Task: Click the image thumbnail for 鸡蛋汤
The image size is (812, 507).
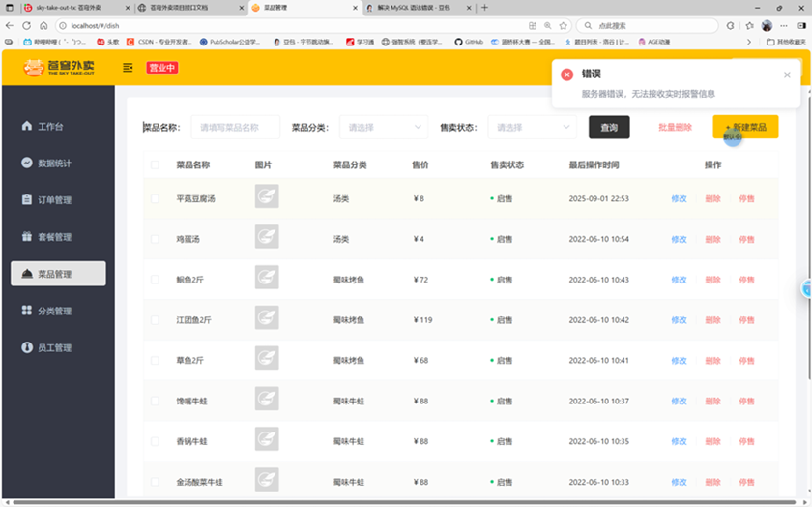Action: point(267,237)
